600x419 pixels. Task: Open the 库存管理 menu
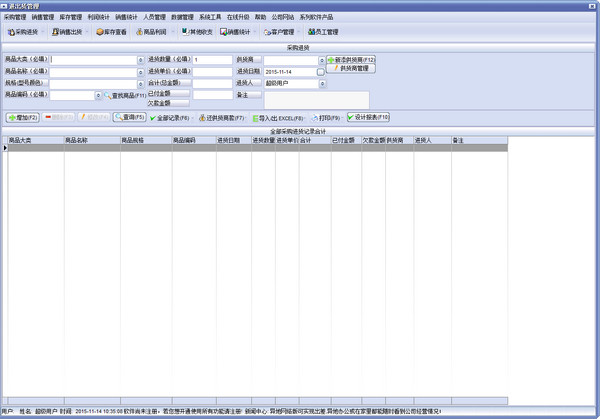[x=70, y=17]
